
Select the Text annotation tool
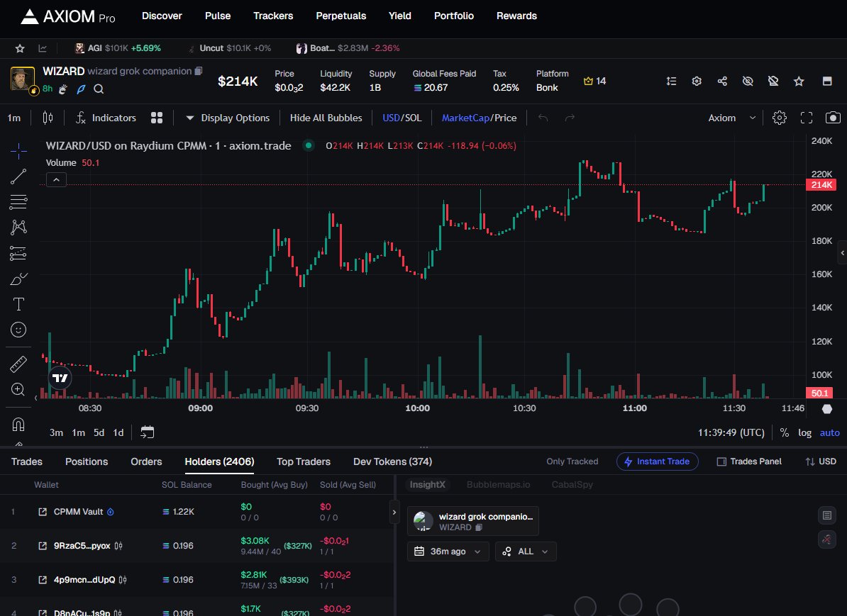click(18, 304)
